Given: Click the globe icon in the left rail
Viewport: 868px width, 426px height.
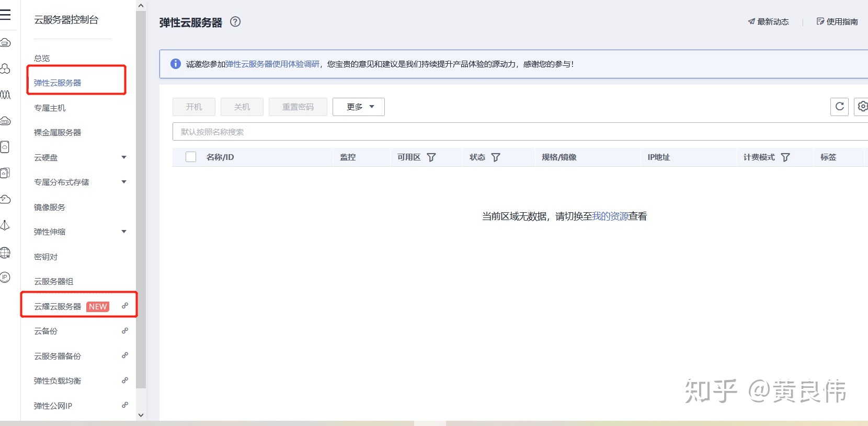Looking at the screenshot, I should (x=5, y=252).
